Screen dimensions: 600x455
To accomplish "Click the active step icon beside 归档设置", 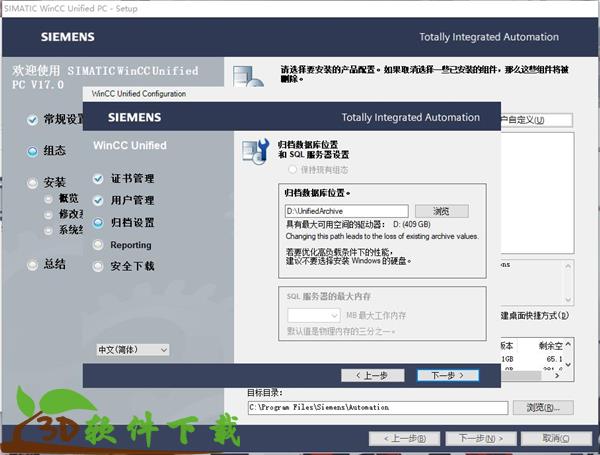I will (x=98, y=223).
